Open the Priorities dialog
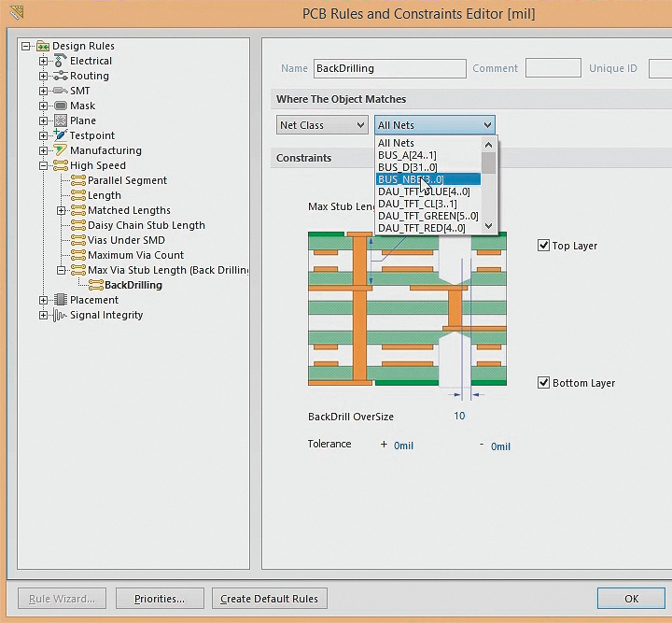The width and height of the screenshot is (672, 623). click(159, 599)
